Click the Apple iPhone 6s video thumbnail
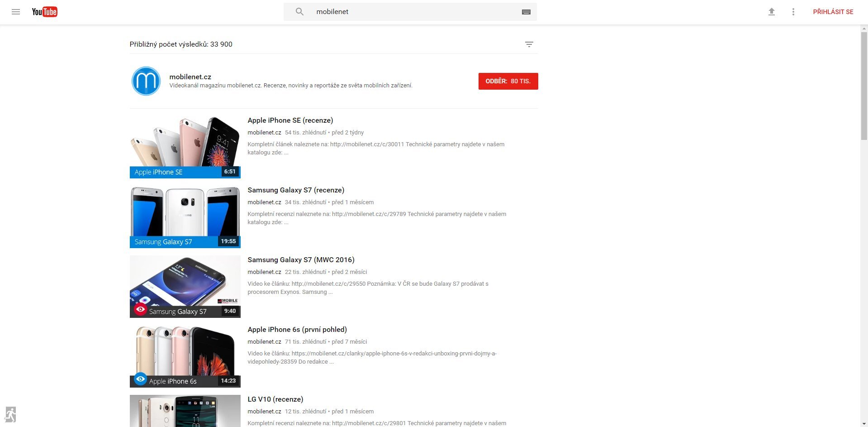The height and width of the screenshot is (427, 868). (185, 356)
